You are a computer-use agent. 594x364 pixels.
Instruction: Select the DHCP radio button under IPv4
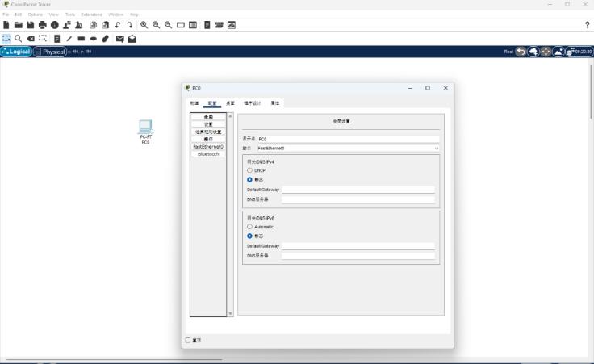coord(249,170)
